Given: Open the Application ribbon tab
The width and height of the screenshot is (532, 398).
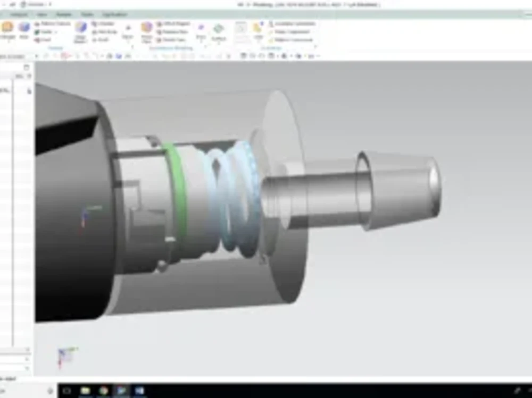Looking at the screenshot, I should coord(115,14).
